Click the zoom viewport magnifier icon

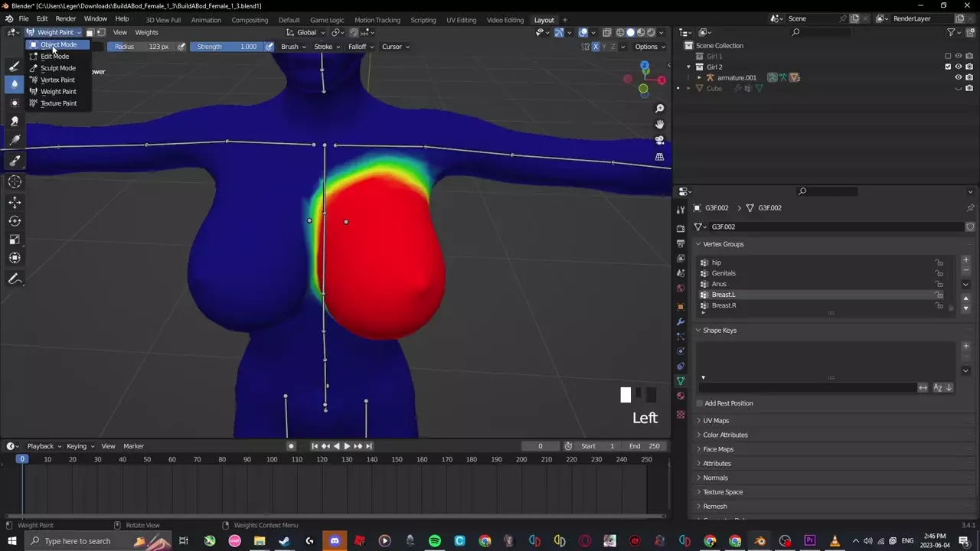tap(659, 109)
